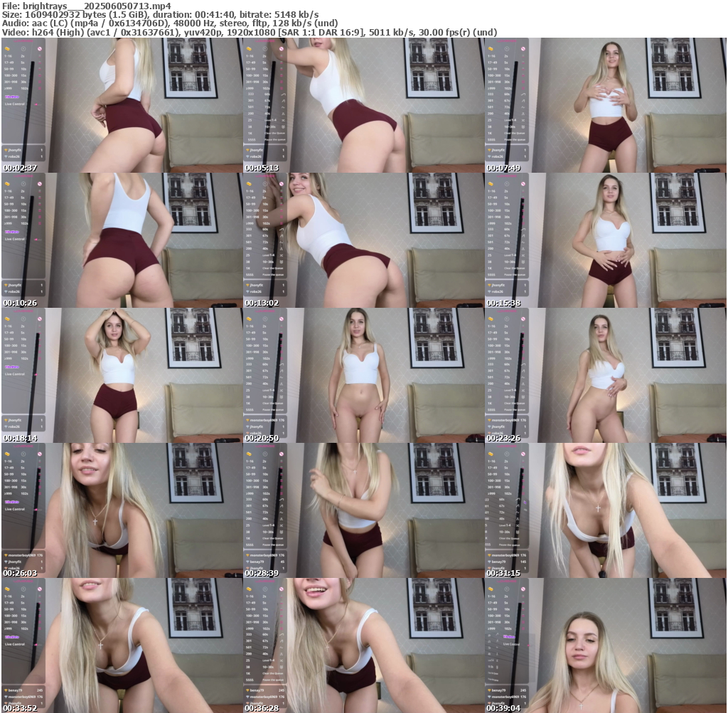Image resolution: width=728 pixels, height=713 pixels.
Task: Select the file name line in header
Action: click(87, 6)
